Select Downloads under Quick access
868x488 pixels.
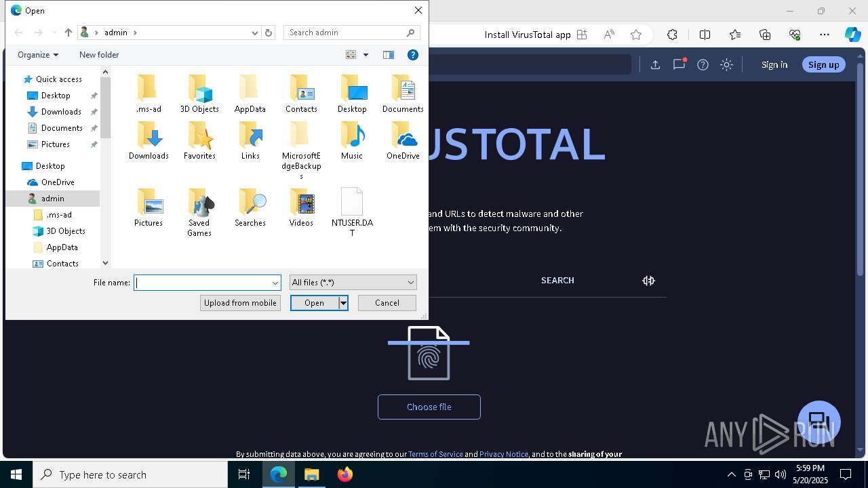pos(61,112)
